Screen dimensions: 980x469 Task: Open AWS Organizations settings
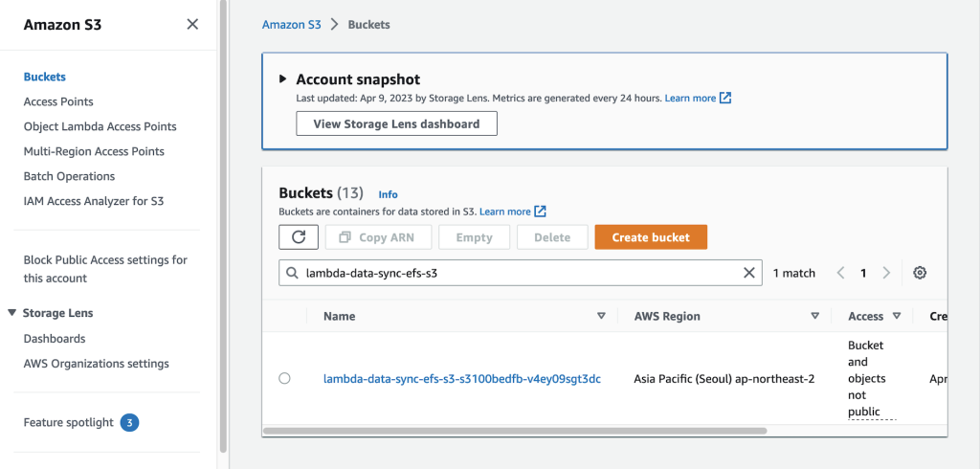click(x=97, y=364)
